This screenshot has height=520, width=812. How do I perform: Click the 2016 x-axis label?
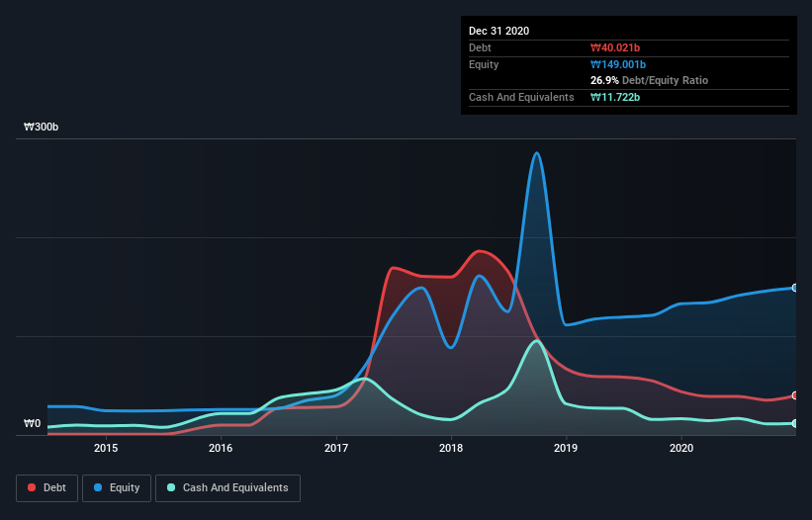pos(221,448)
